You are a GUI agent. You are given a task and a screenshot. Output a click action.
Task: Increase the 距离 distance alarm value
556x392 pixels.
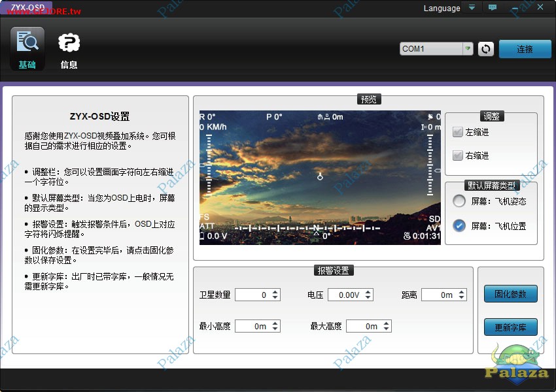[461, 292]
